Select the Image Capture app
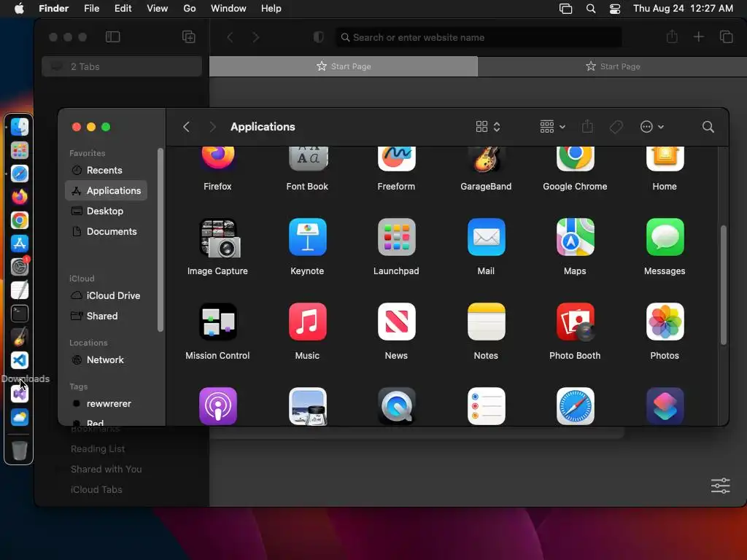Image resolution: width=747 pixels, height=560 pixels. [x=218, y=237]
